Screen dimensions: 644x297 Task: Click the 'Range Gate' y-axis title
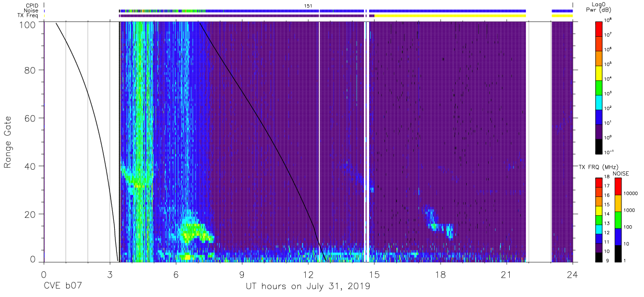pos(8,142)
